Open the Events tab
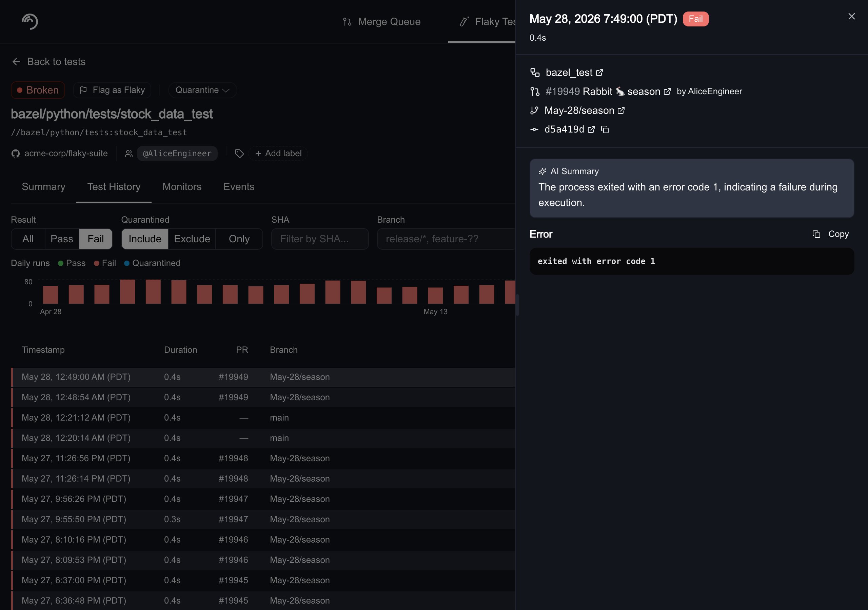Image resolution: width=868 pixels, height=610 pixels. coord(239,187)
